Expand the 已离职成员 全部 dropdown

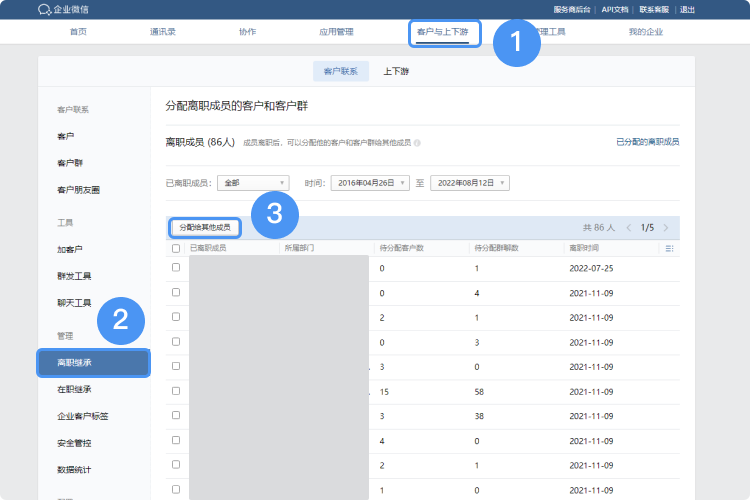click(254, 183)
